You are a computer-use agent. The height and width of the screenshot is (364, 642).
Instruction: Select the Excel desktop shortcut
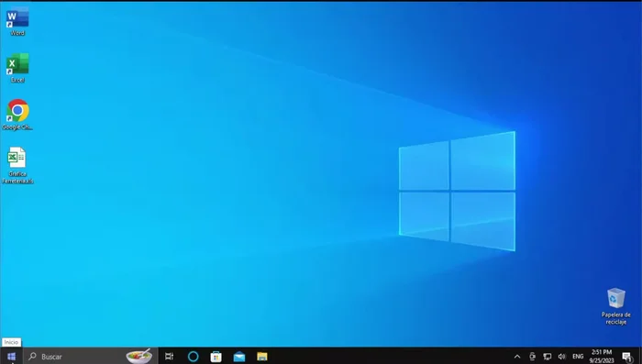(17, 68)
